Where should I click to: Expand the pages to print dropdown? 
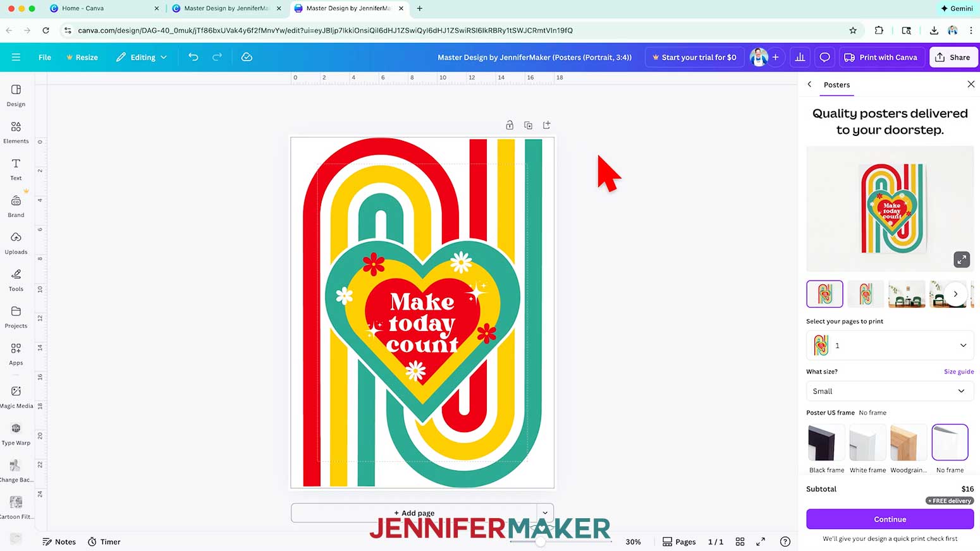pyautogui.click(x=890, y=346)
